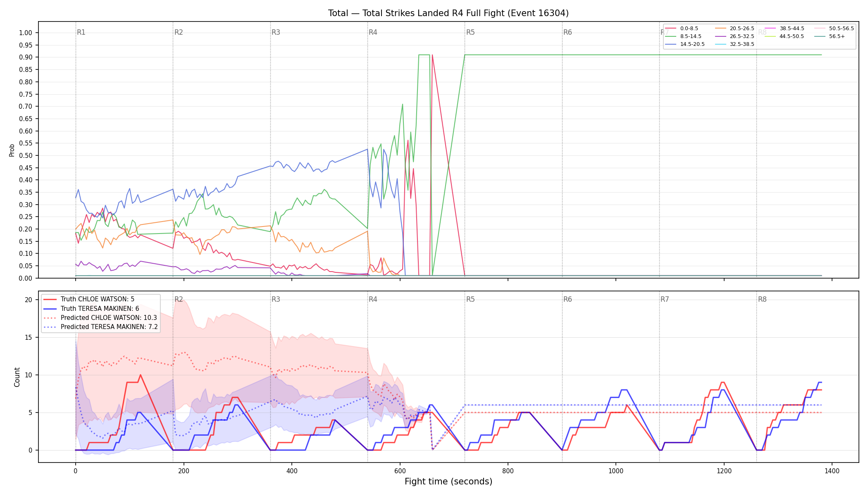Image resolution: width=868 pixels, height=496 pixels.
Task: Click the 'Fight time (seconds)' axis label
Action: coord(448,482)
